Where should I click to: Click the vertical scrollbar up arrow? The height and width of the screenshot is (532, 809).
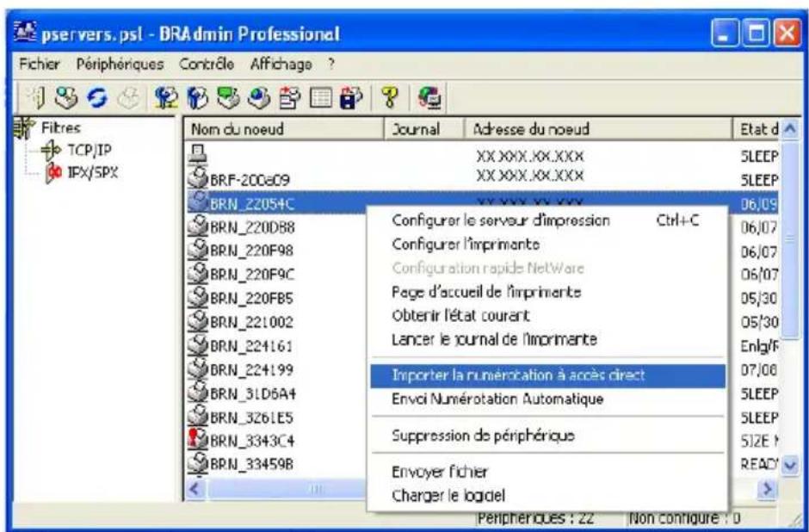click(789, 129)
